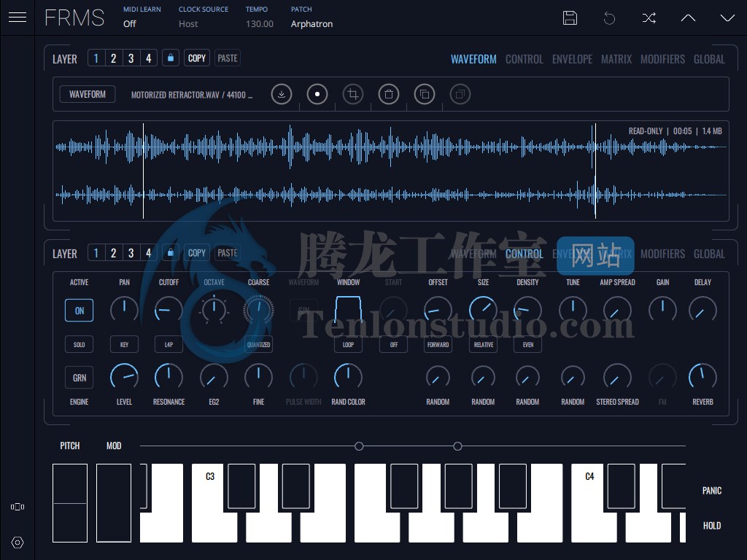Image resolution: width=747 pixels, height=560 pixels.
Task: Select layer 3 in lower panel
Action: click(x=131, y=253)
